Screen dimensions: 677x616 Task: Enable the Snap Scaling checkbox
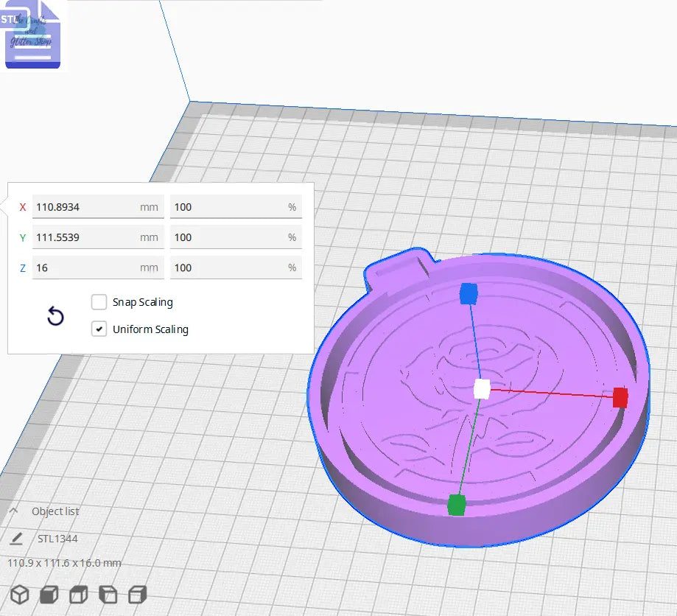(99, 302)
